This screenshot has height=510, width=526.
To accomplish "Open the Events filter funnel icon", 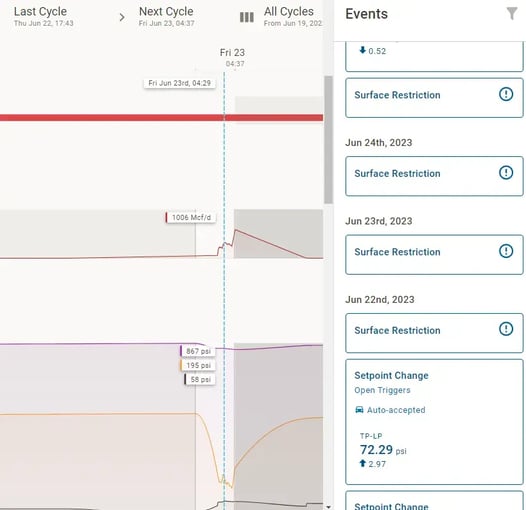I will coord(512,13).
